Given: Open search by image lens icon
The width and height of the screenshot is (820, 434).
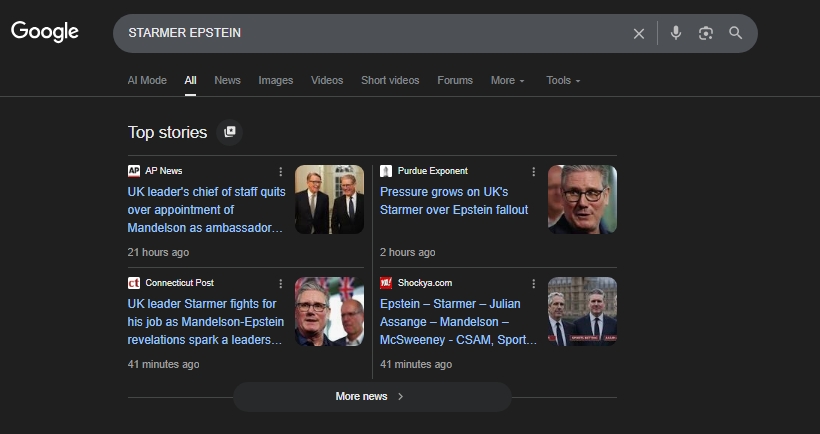Looking at the screenshot, I should tap(706, 33).
